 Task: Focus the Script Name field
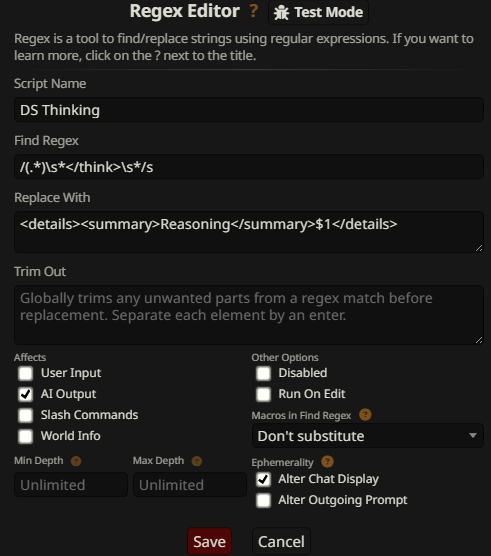(x=249, y=110)
